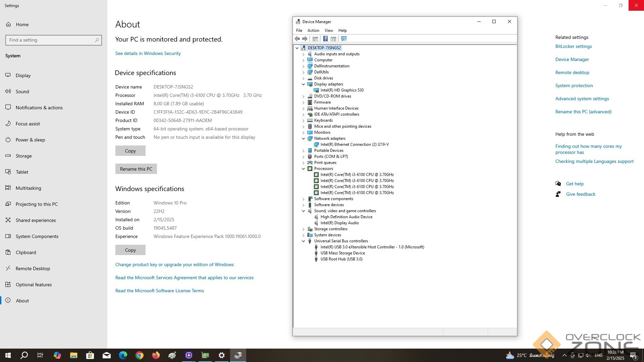
Task: Collapse Universal Serial Bus controllers node
Action: [304, 241]
